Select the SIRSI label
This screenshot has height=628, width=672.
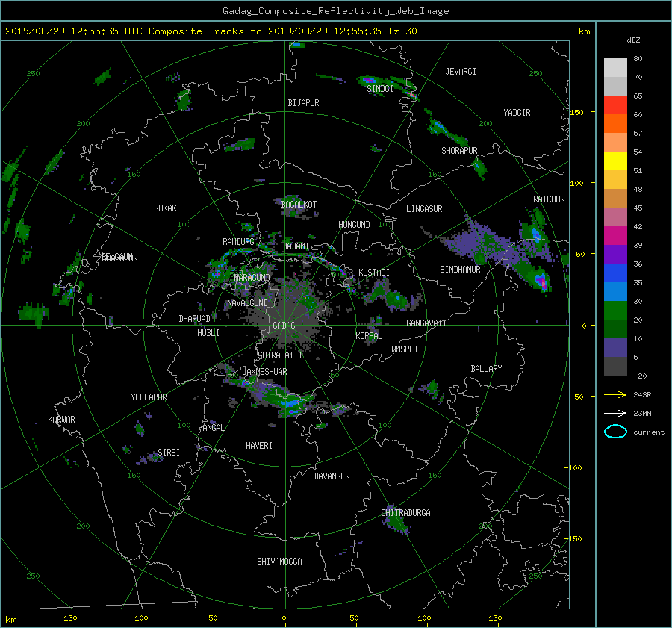tap(169, 453)
